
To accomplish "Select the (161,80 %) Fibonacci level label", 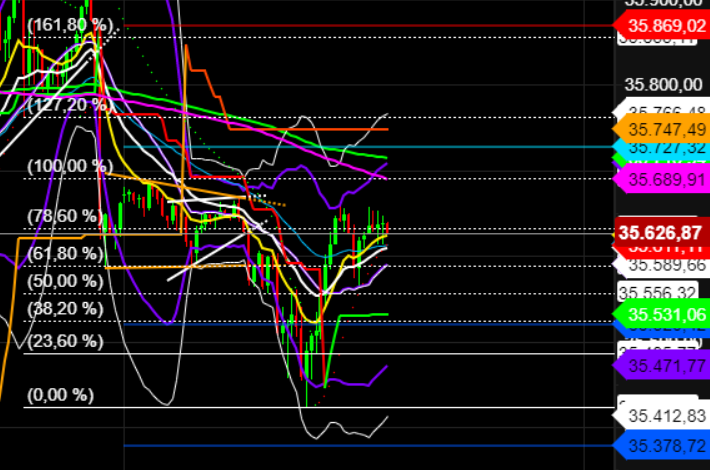I will [x=70, y=25].
